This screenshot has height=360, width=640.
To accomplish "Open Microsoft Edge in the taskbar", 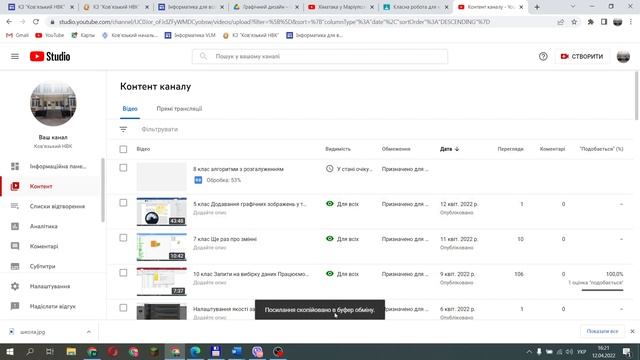I will pyautogui.click(x=195, y=351).
